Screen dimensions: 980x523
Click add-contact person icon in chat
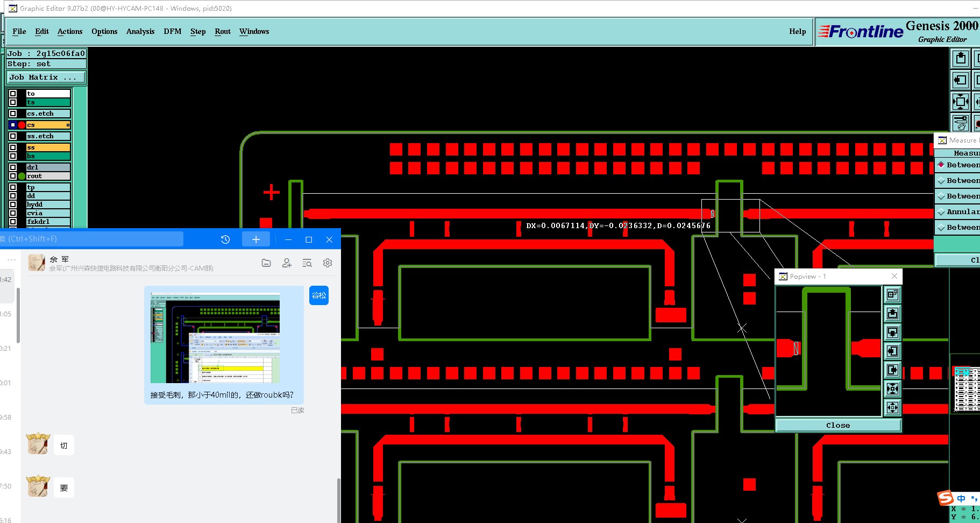(287, 263)
